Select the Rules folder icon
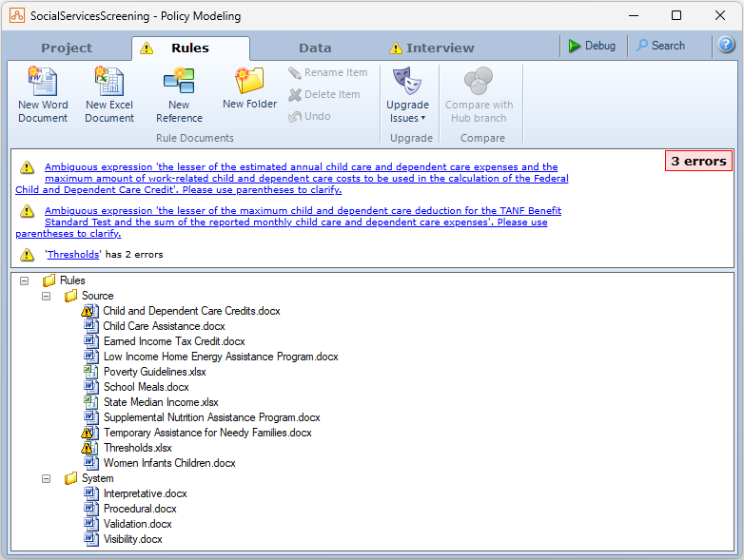 point(49,280)
